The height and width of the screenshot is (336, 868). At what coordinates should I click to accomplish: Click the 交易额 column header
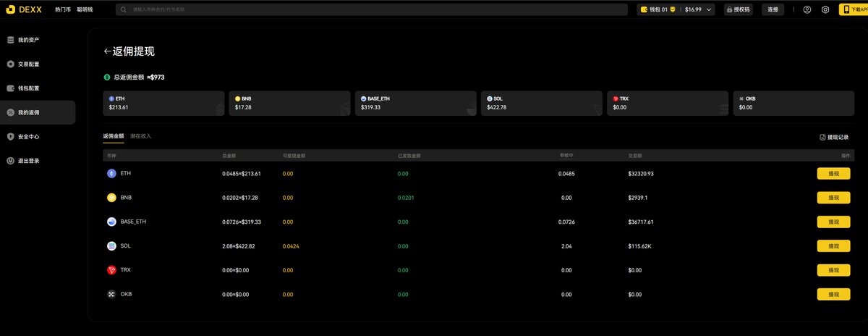(634, 156)
